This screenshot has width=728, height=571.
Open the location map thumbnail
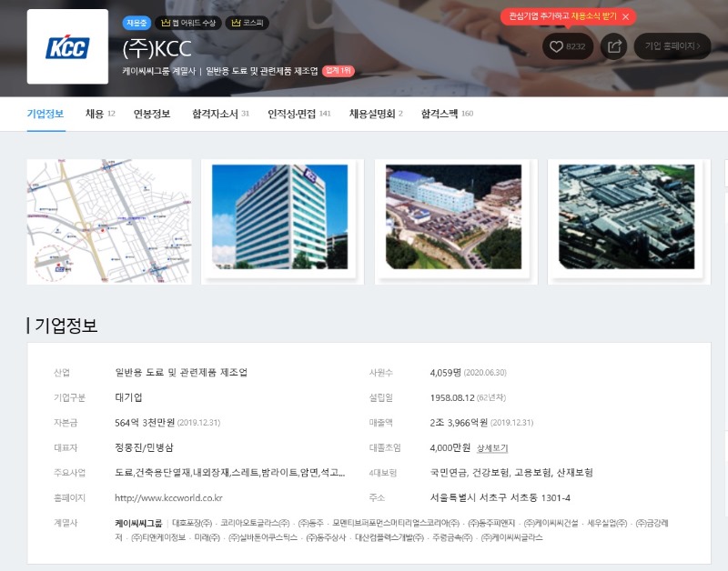pos(109,221)
